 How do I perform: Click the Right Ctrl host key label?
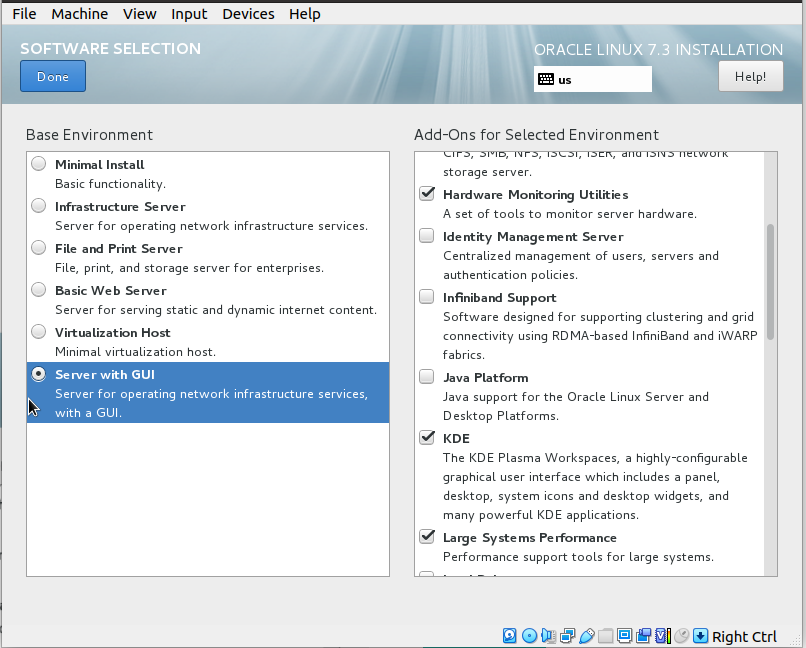point(744,636)
